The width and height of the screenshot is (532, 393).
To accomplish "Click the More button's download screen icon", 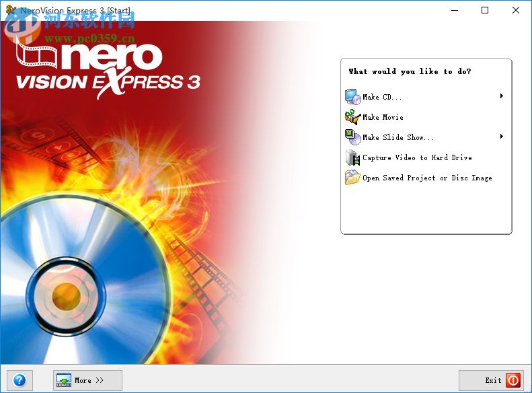I will 64,380.
